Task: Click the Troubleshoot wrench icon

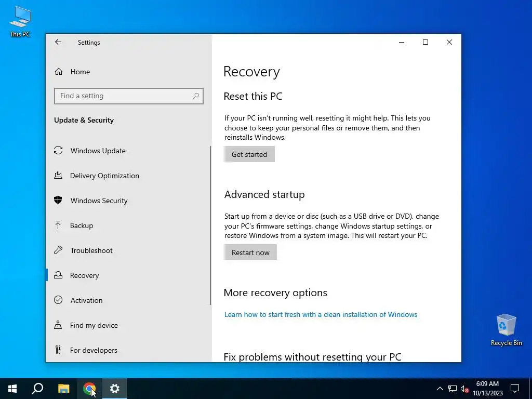Action: coord(58,250)
